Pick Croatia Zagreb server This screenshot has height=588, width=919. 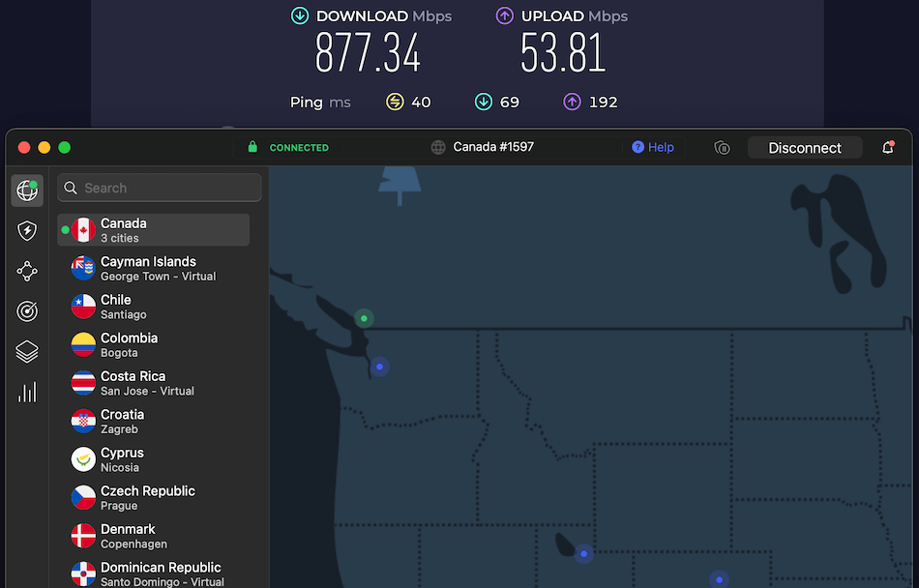(154, 421)
